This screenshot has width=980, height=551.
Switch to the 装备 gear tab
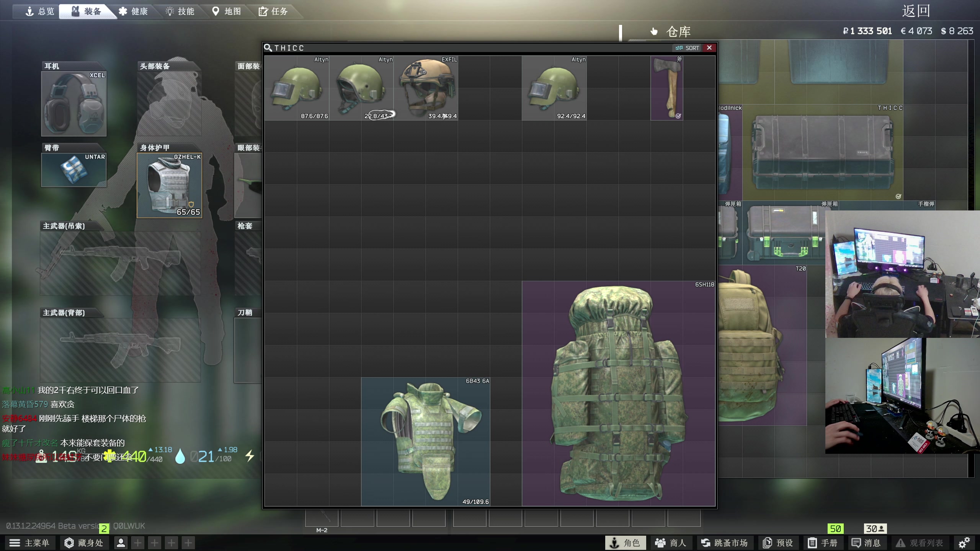87,11
